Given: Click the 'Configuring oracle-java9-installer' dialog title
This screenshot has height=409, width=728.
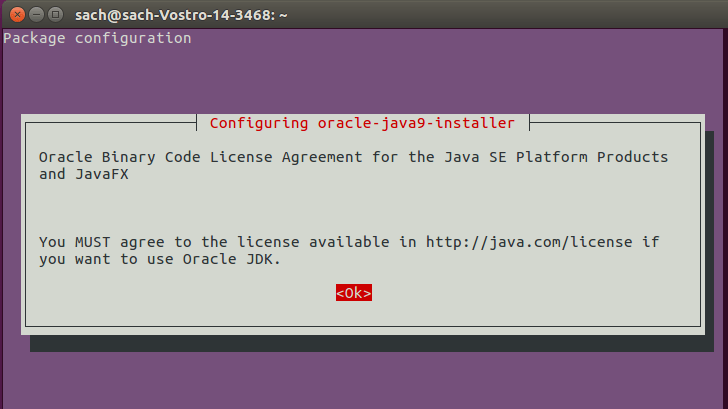Looking at the screenshot, I should (x=362, y=123).
